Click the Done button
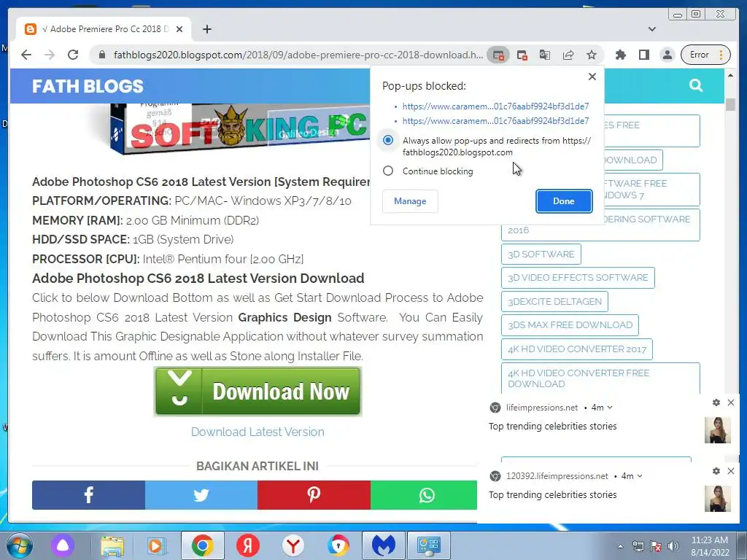747x560 pixels. click(564, 201)
